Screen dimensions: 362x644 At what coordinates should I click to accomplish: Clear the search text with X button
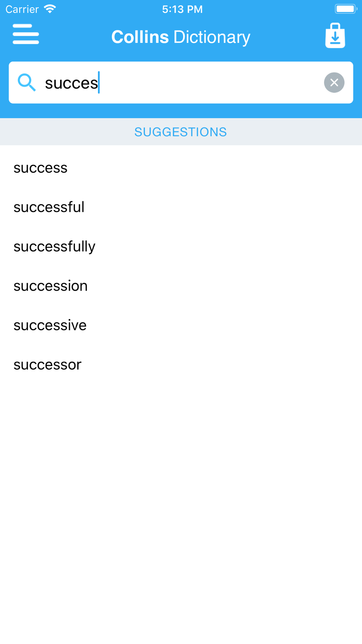[x=334, y=83]
